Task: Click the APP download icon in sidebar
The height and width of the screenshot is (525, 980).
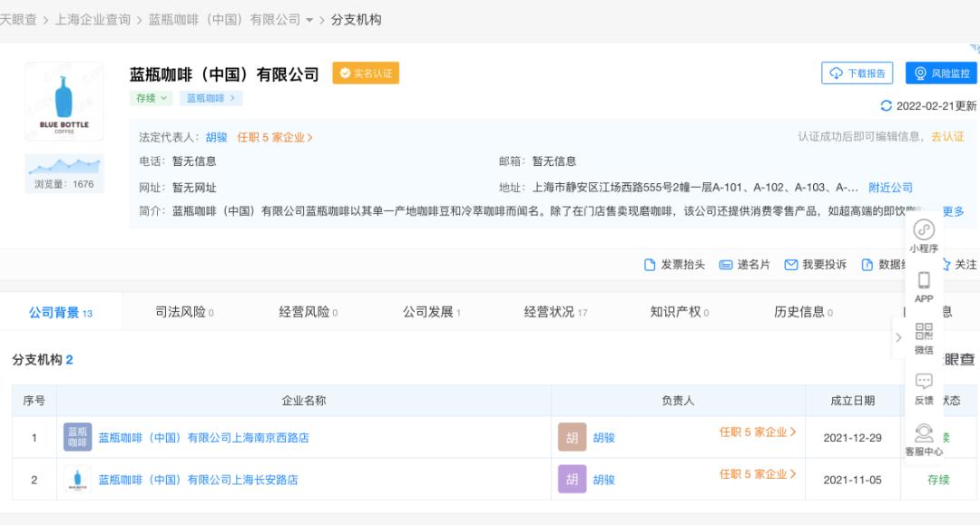Action: coord(922,286)
